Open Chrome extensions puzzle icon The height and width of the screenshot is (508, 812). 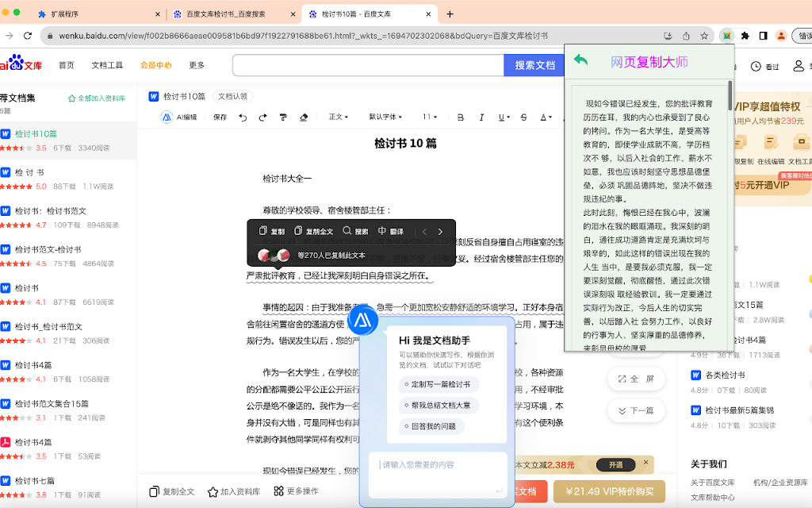coord(745,36)
